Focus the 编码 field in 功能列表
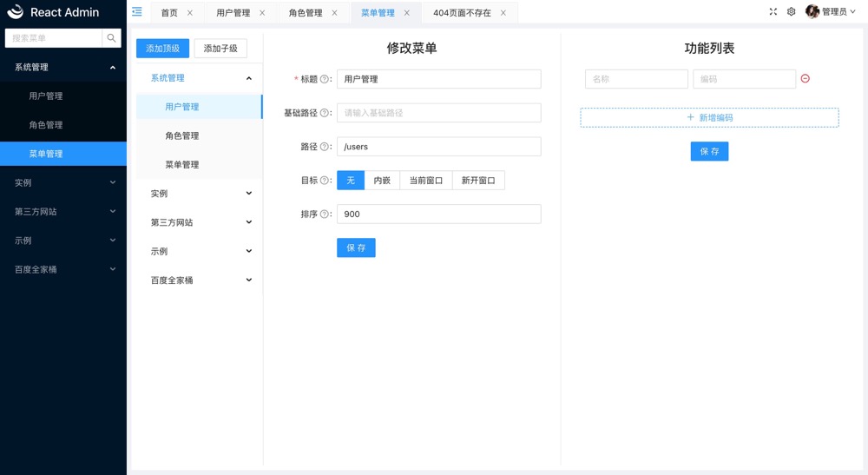This screenshot has width=868, height=475. click(x=745, y=79)
